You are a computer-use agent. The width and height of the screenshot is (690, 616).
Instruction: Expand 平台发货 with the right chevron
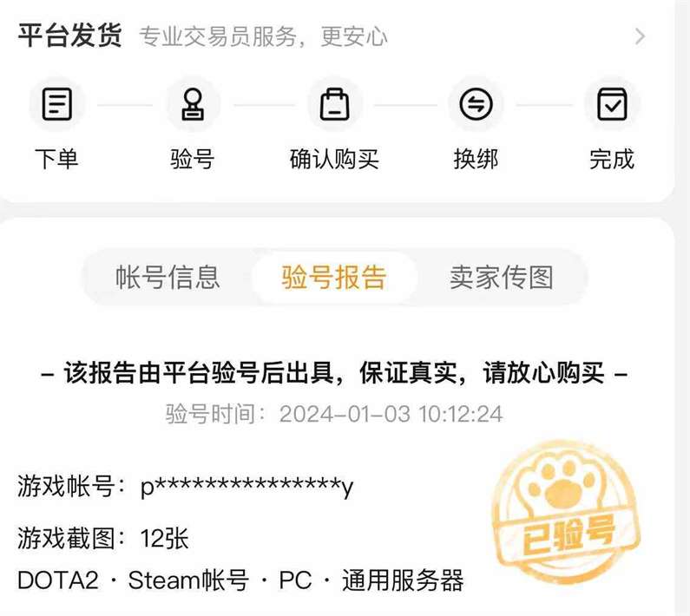pos(640,36)
